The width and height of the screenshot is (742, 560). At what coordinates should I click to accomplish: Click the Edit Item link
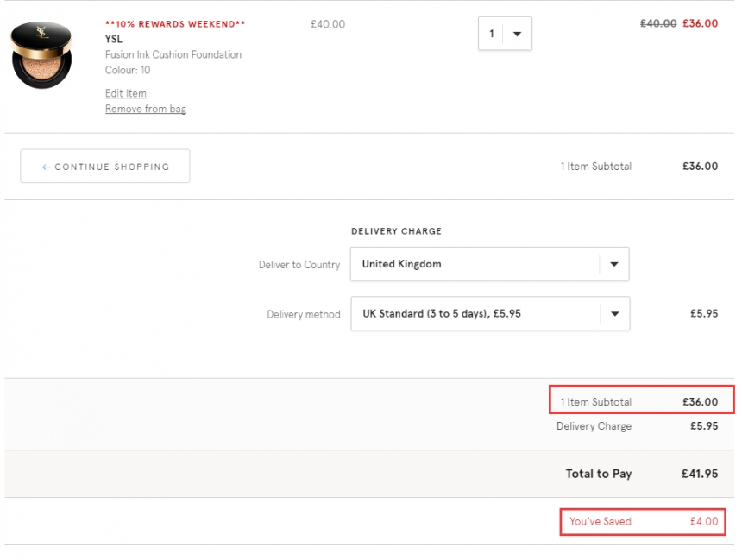(x=126, y=93)
